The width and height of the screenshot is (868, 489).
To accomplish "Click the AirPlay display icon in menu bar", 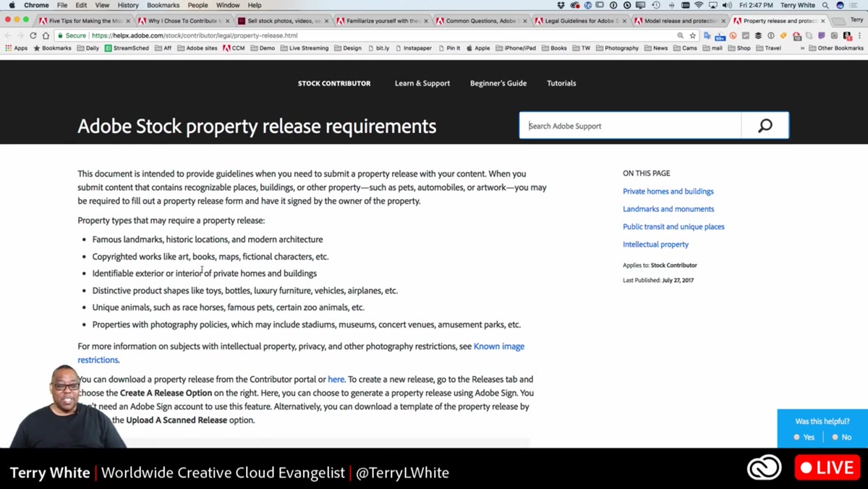I will (x=713, y=5).
